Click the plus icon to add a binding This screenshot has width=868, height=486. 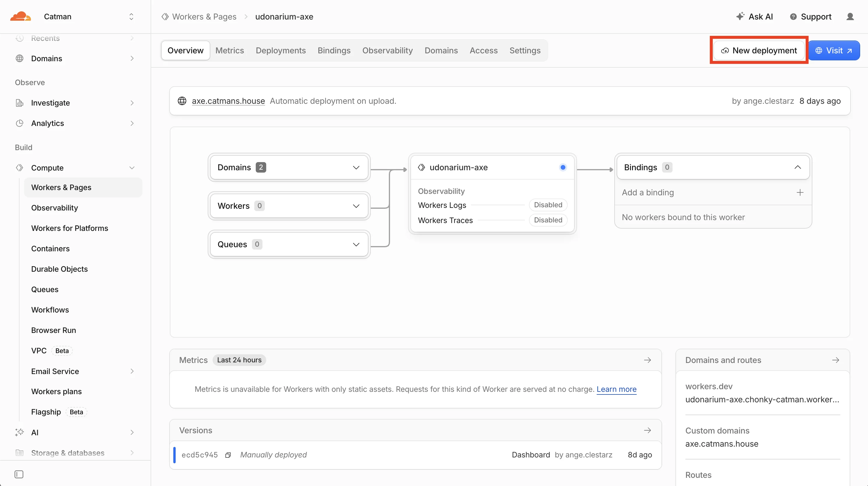click(x=800, y=192)
